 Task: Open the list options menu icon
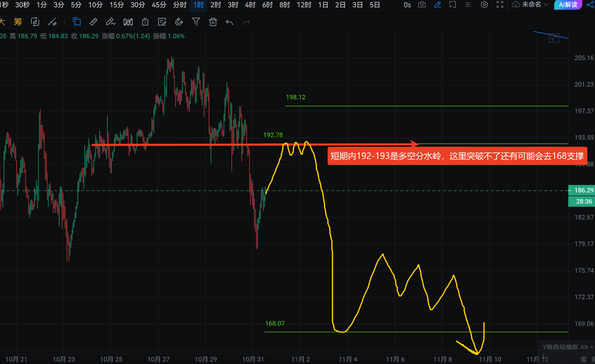coord(468,5)
